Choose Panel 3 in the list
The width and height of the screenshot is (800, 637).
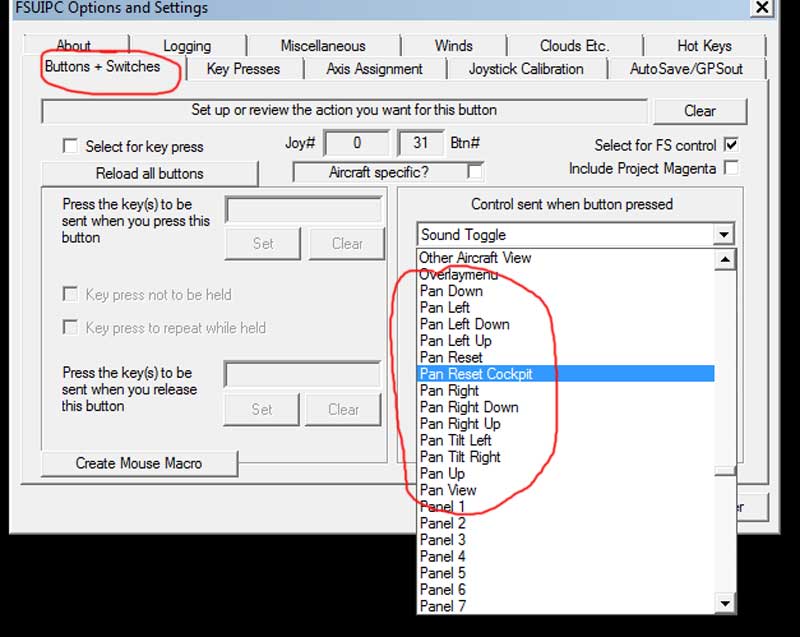click(x=565, y=540)
